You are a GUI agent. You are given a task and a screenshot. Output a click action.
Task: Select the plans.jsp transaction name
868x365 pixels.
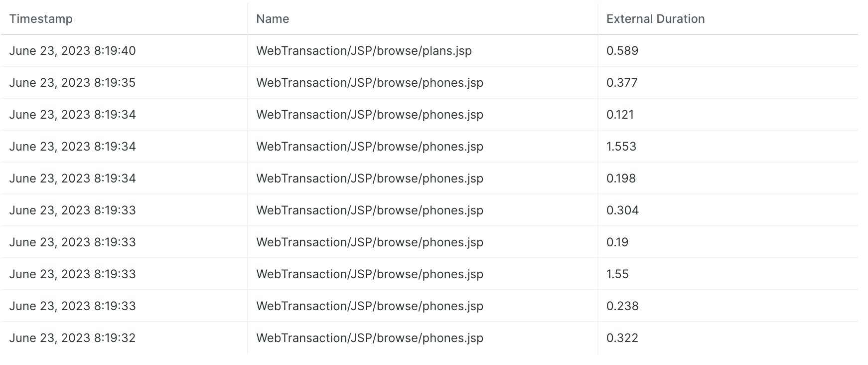(x=364, y=51)
